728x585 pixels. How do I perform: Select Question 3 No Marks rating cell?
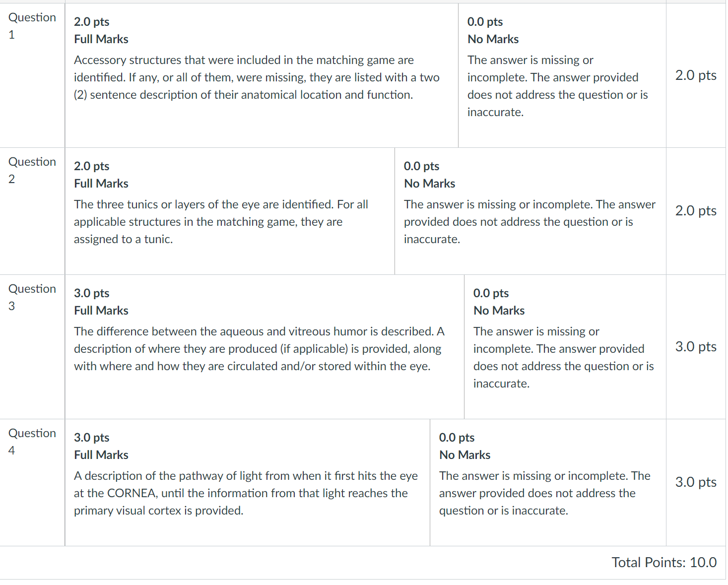coord(565,347)
